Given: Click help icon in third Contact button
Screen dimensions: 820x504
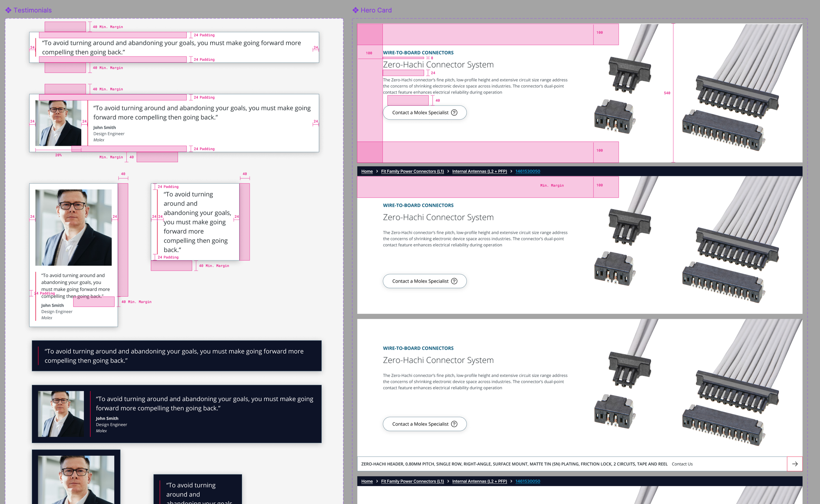Looking at the screenshot, I should coord(454,424).
